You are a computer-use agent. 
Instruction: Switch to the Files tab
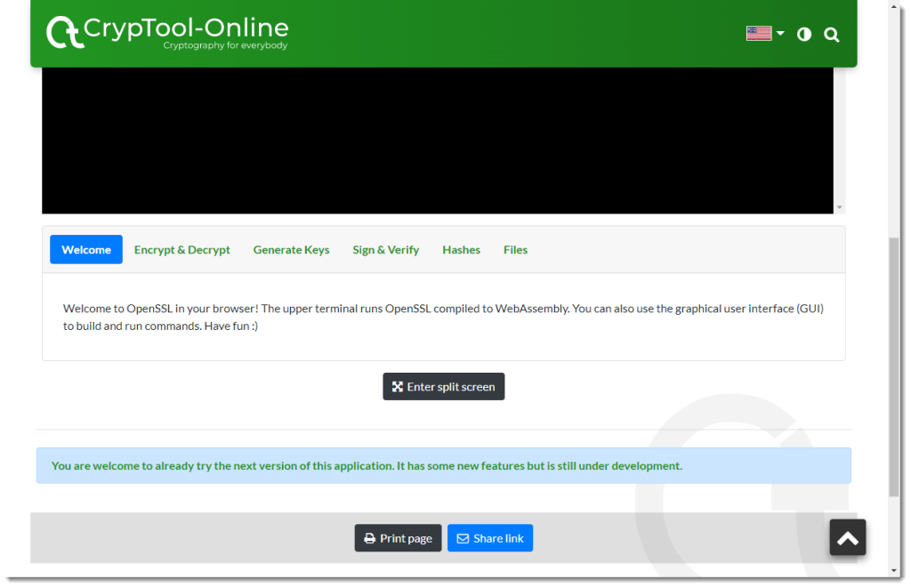515,250
